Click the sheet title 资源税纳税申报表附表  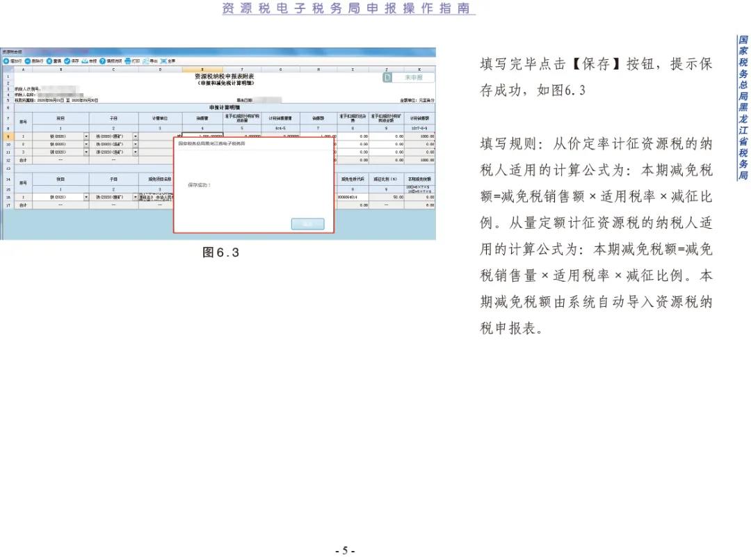point(224,76)
